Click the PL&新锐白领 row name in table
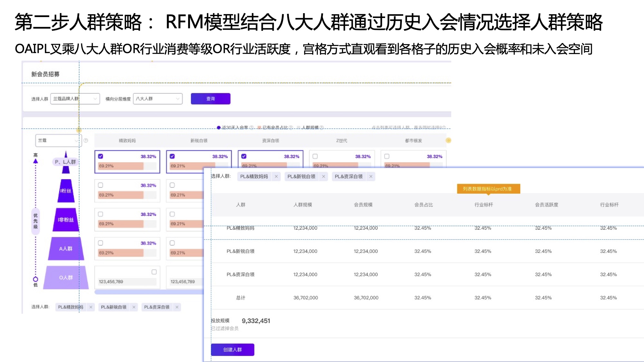Image resolution: width=644 pixels, height=362 pixels. [x=241, y=251]
